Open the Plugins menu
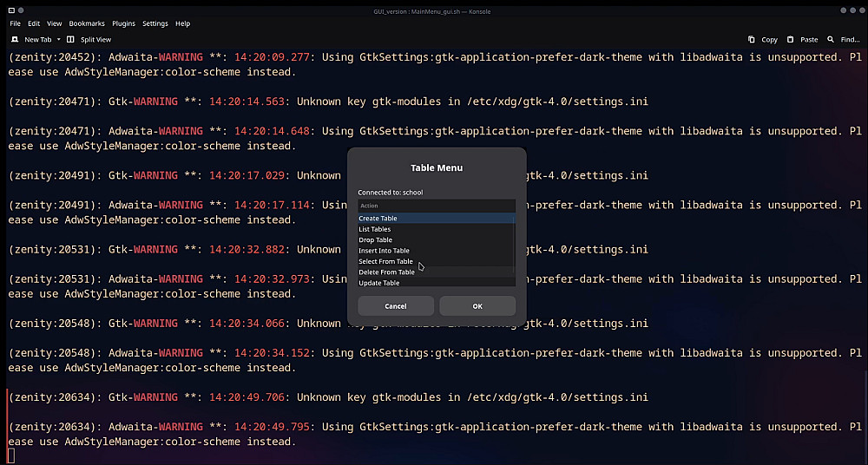This screenshot has width=868, height=465. [x=123, y=23]
